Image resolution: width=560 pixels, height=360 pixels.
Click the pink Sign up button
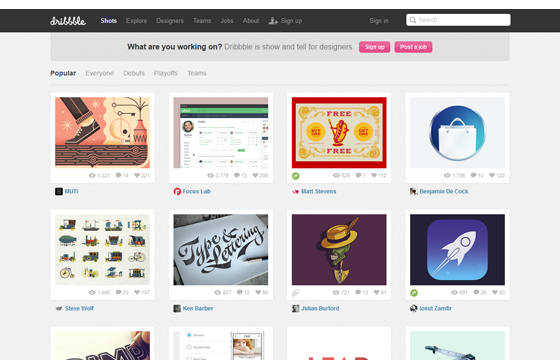coord(375,47)
